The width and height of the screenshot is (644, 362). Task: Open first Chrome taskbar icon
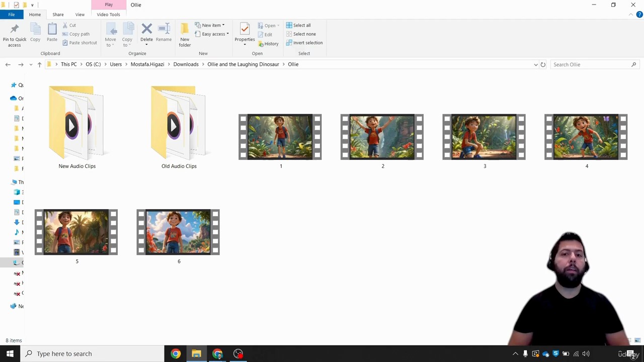(175, 353)
